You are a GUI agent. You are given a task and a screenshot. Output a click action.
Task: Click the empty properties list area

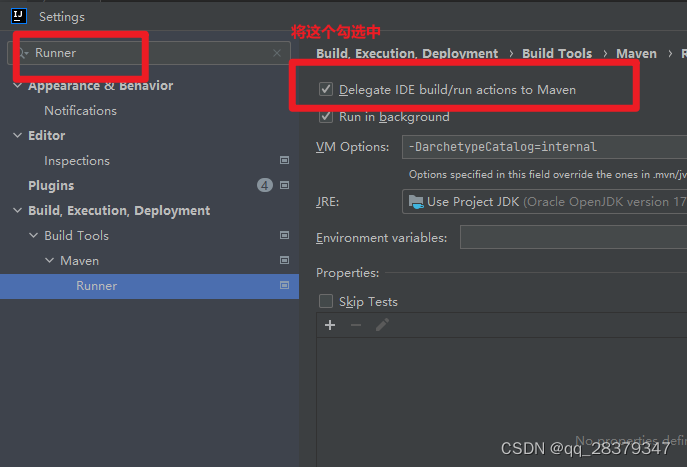pyautogui.click(x=502, y=402)
